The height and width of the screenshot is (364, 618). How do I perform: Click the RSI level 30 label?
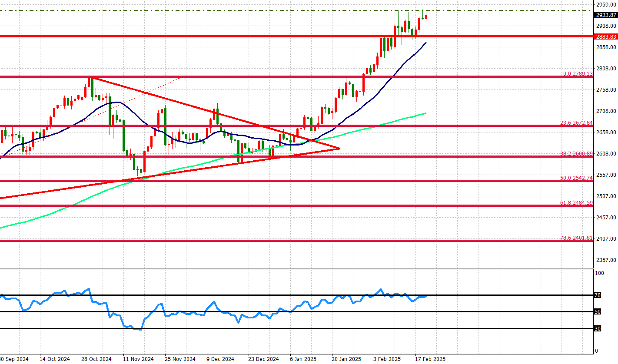pyautogui.click(x=598, y=329)
